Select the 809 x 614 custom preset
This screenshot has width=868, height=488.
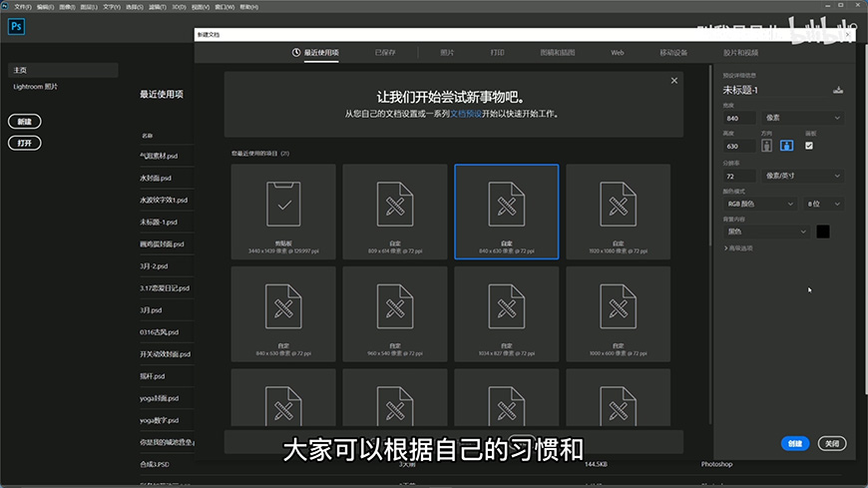395,211
